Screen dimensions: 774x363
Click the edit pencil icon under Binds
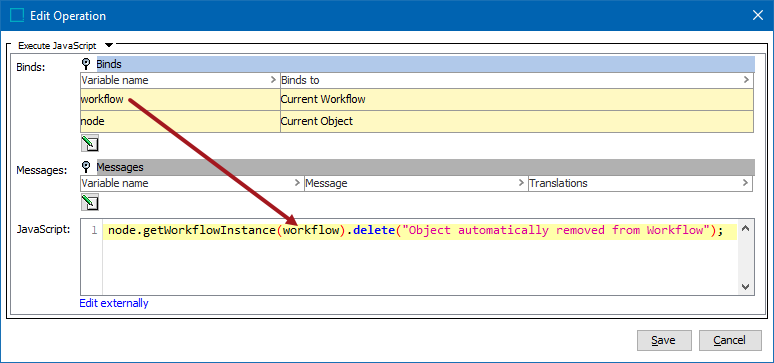[89, 143]
